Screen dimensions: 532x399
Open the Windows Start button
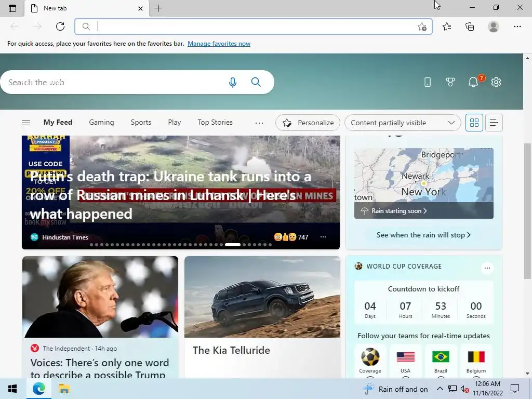(x=12, y=389)
